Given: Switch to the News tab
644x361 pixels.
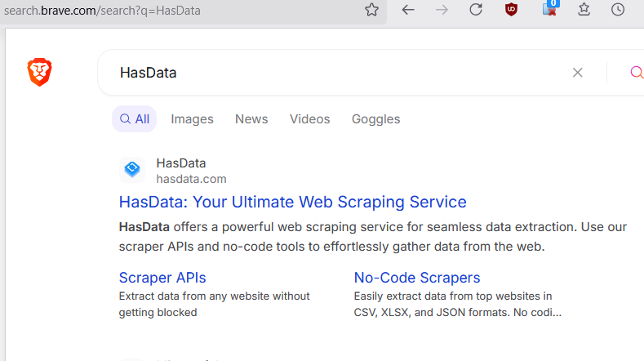Looking at the screenshot, I should click(251, 119).
